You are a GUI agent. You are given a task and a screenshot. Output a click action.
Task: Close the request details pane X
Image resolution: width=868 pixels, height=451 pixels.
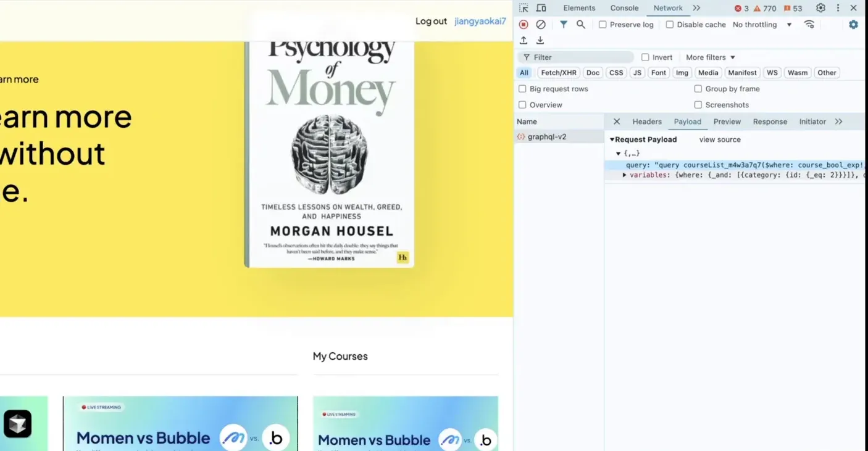617,122
